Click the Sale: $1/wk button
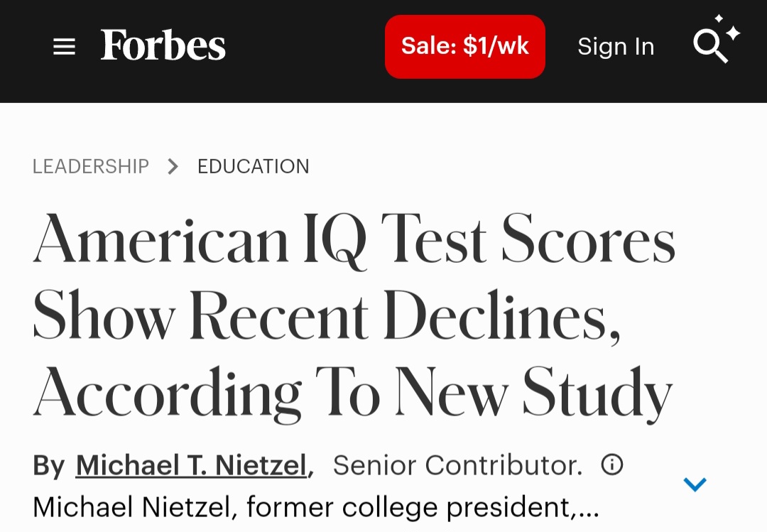The image size is (767, 532). tap(464, 46)
